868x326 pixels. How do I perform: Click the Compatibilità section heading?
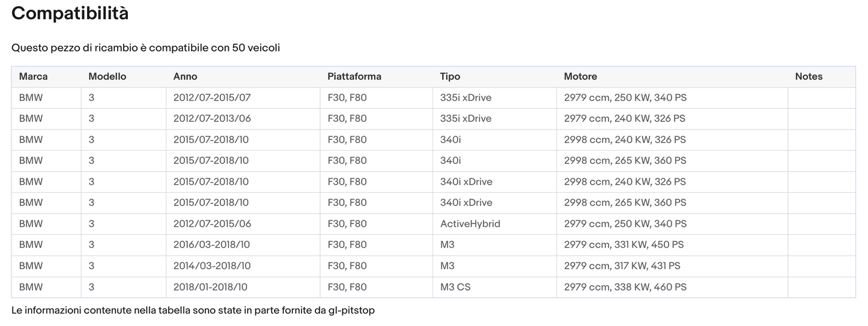pyautogui.click(x=70, y=13)
